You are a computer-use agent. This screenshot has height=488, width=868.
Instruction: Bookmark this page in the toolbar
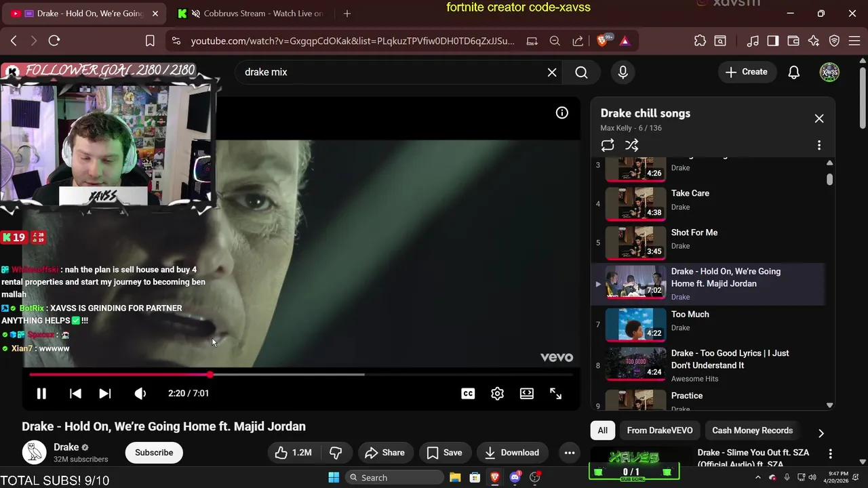[x=150, y=41]
